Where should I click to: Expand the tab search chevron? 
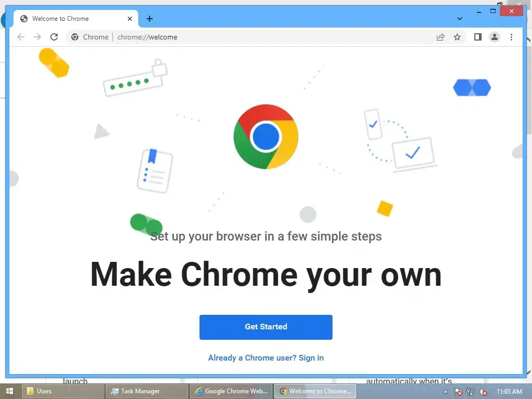click(x=459, y=19)
